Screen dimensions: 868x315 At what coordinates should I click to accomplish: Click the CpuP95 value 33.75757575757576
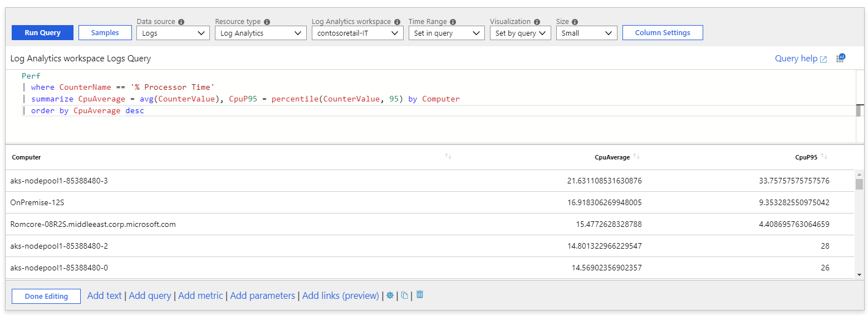[794, 181]
